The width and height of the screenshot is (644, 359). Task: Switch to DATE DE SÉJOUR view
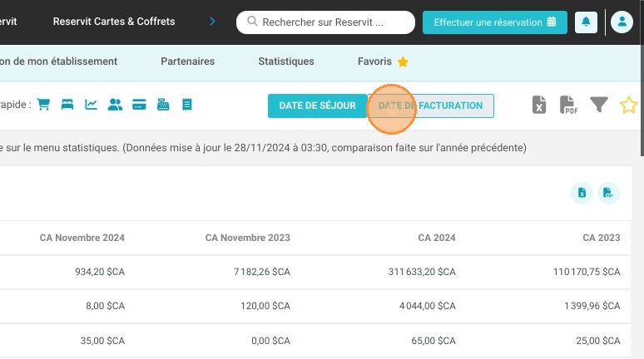(318, 106)
